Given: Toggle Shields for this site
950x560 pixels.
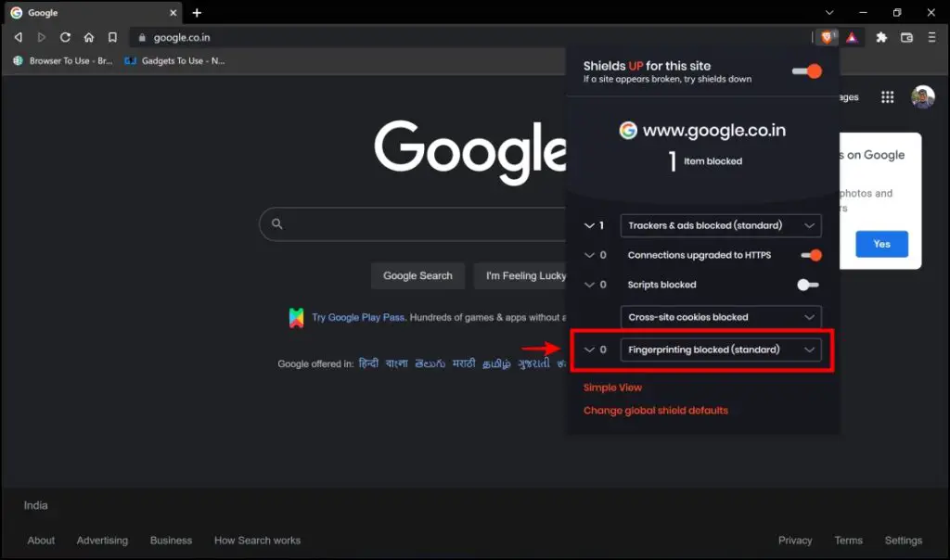Looking at the screenshot, I should point(807,71).
